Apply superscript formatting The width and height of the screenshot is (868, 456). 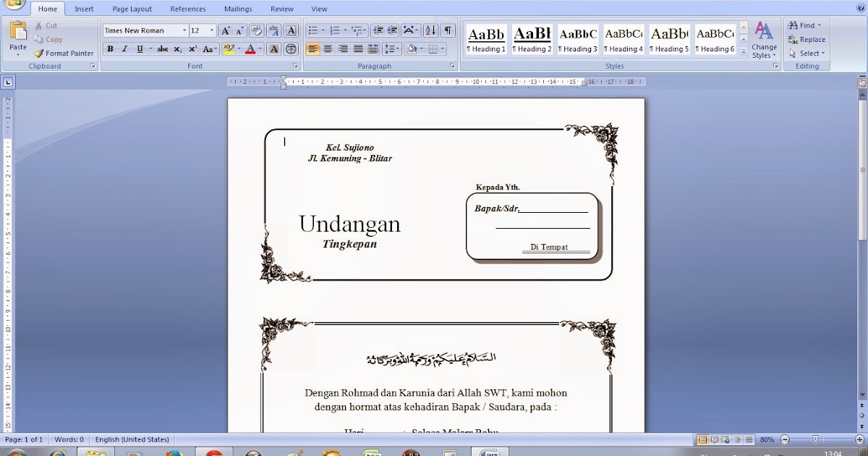coord(192,49)
